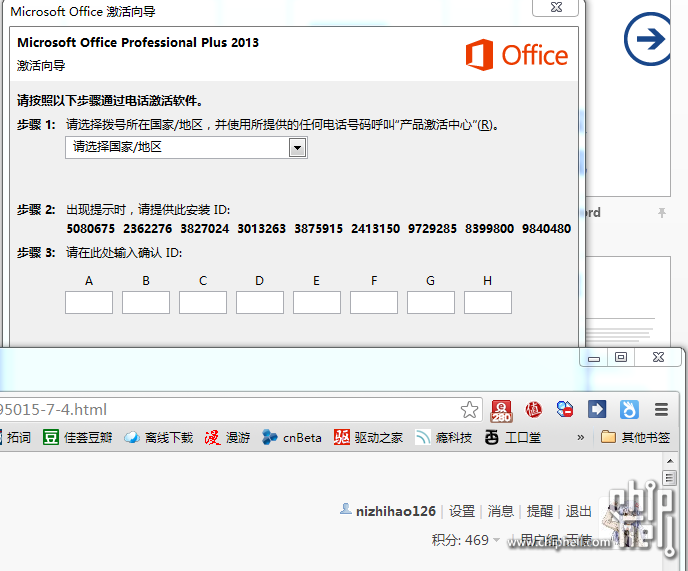688x571 pixels.
Task: Click the dark blue arrow extension icon
Action: pos(597,409)
